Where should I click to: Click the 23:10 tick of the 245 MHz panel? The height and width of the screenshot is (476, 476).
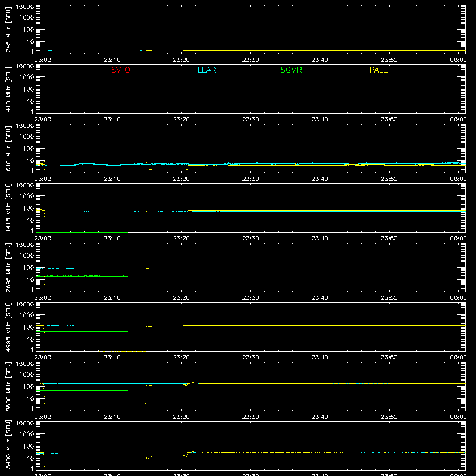pyautogui.click(x=112, y=60)
